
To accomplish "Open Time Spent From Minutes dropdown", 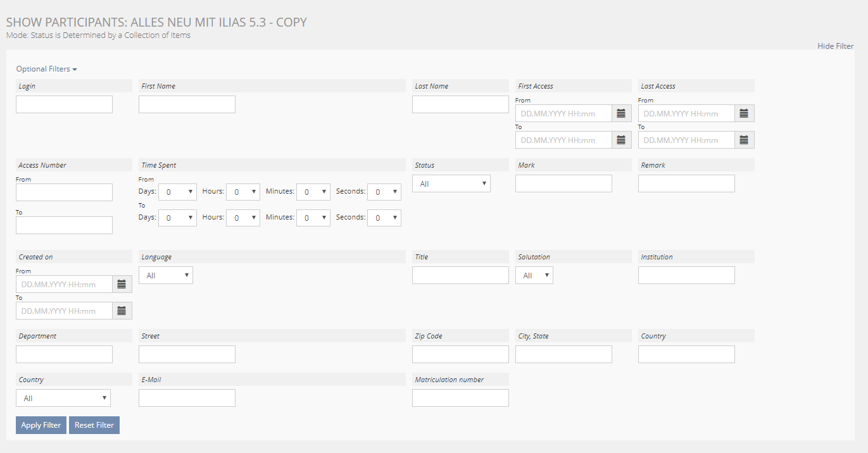I will pos(313,192).
